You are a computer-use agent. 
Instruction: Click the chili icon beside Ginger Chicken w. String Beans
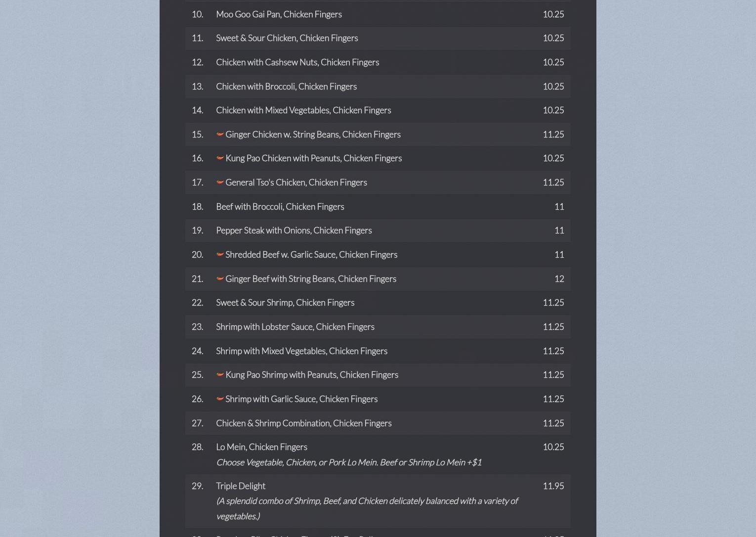(220, 134)
